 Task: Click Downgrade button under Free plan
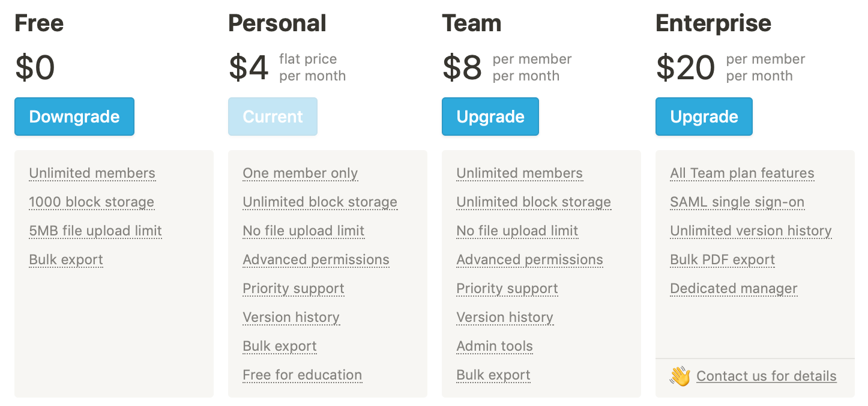(74, 117)
